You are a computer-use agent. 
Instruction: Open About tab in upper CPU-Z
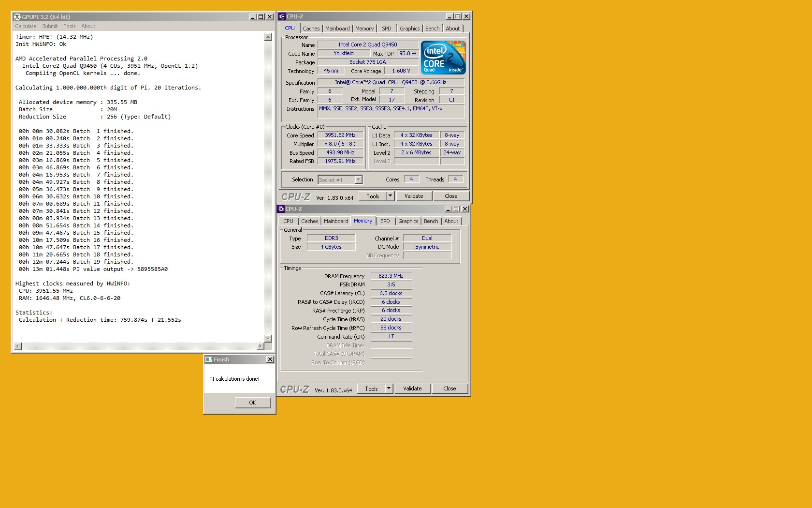coord(453,29)
